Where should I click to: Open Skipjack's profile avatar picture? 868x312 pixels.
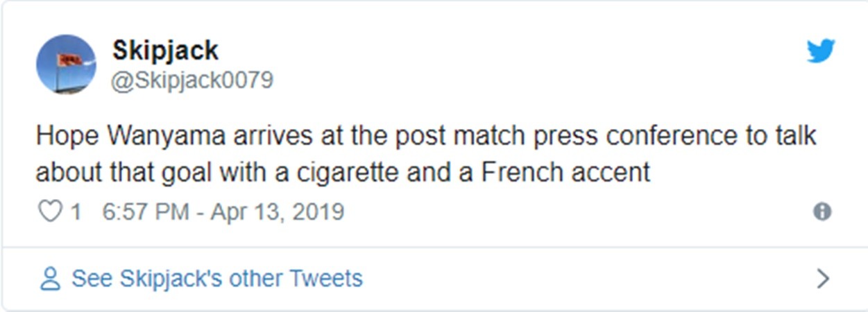coord(66,64)
